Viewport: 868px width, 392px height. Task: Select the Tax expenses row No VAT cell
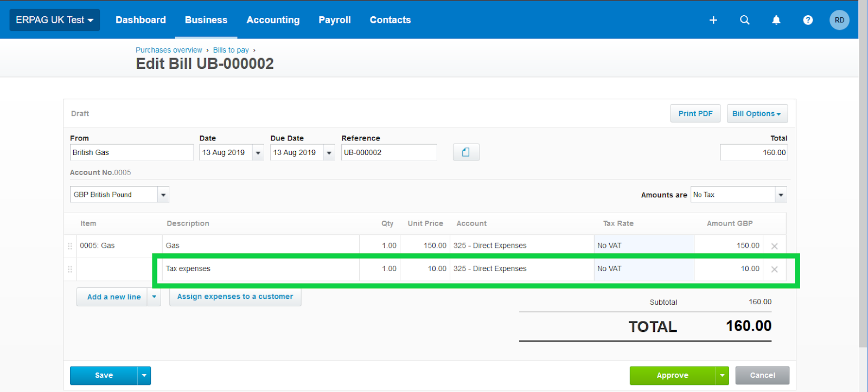pyautogui.click(x=644, y=269)
